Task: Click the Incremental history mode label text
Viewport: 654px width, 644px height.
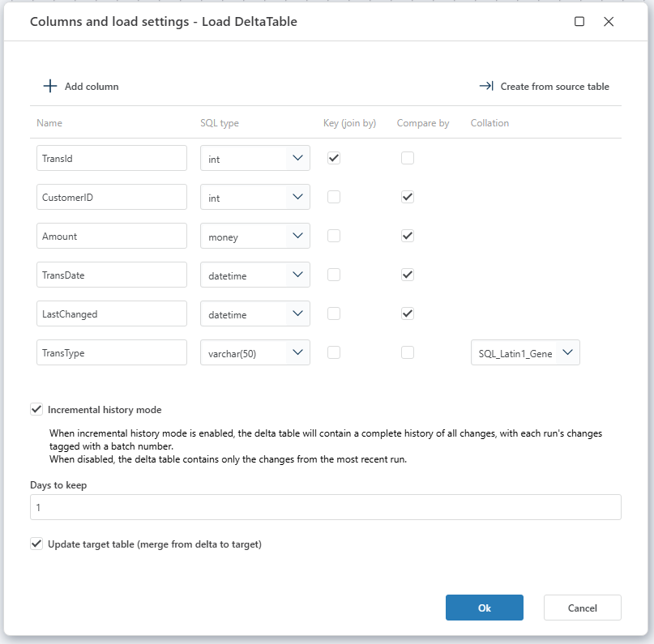Action: [105, 410]
